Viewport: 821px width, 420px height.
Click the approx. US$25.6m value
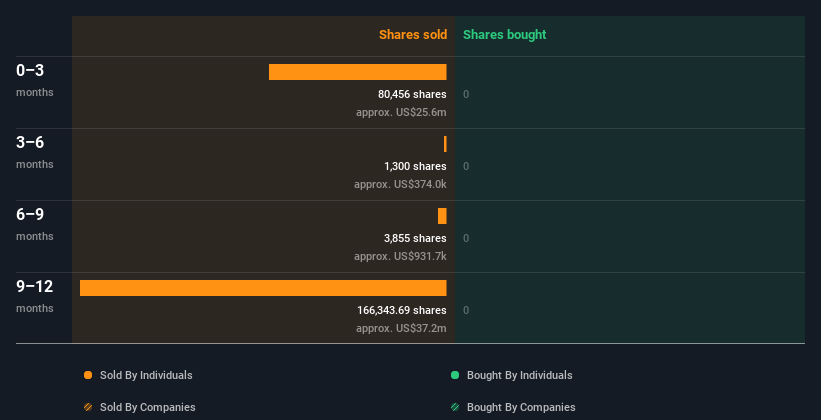[x=401, y=112]
